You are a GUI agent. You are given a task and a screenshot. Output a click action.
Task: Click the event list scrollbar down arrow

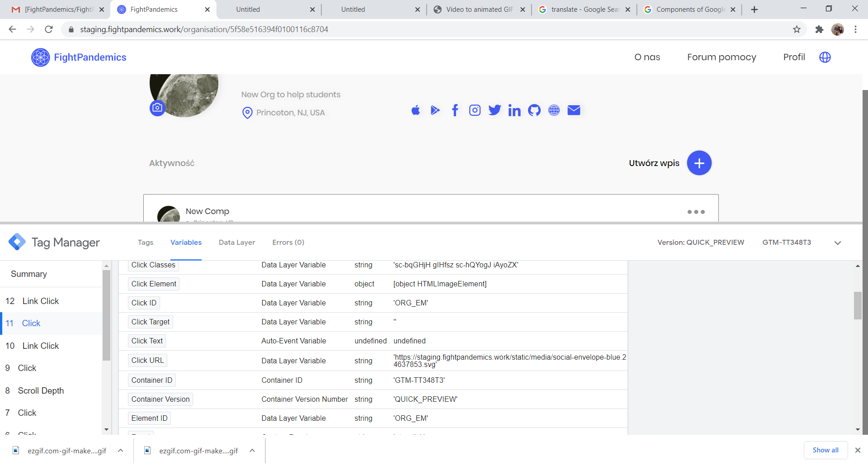click(x=106, y=429)
